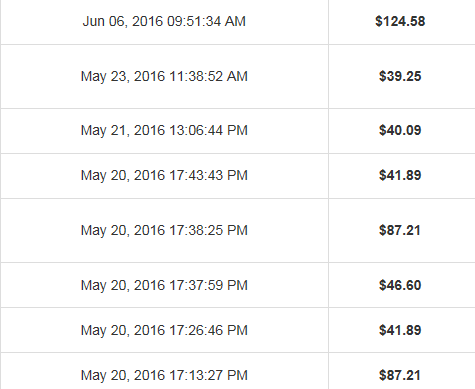Click $41.89 in the 17:43:43 PM row
Image resolution: width=475 pixels, height=389 pixels.
[x=400, y=175]
